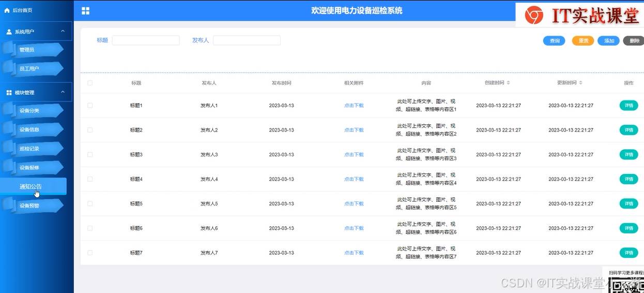Select the checkbox for row 标题4
Viewport: 644px width, 293px height.
tap(90, 179)
